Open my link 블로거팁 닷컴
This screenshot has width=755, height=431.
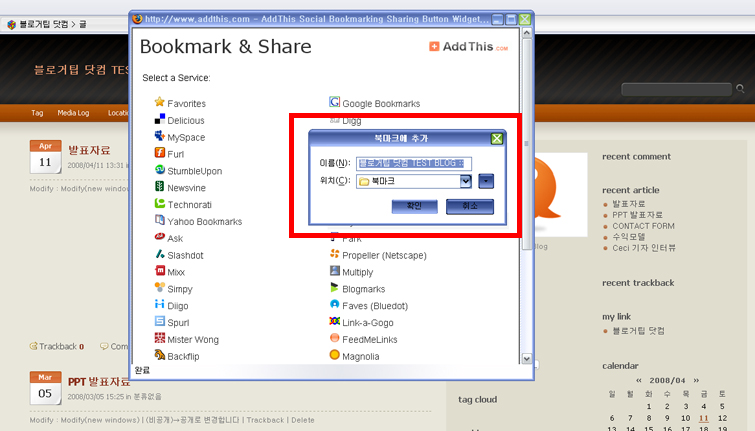pyautogui.click(x=638, y=331)
